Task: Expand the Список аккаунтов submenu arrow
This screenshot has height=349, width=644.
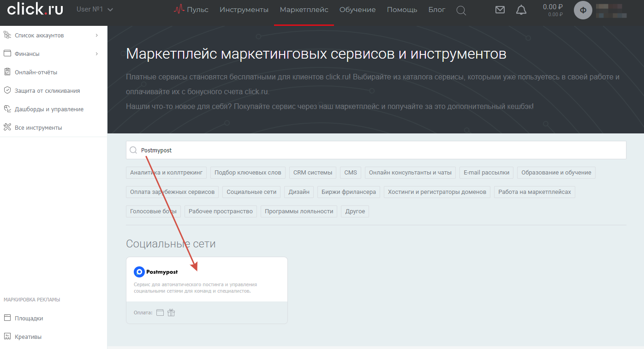Action: pos(97,35)
